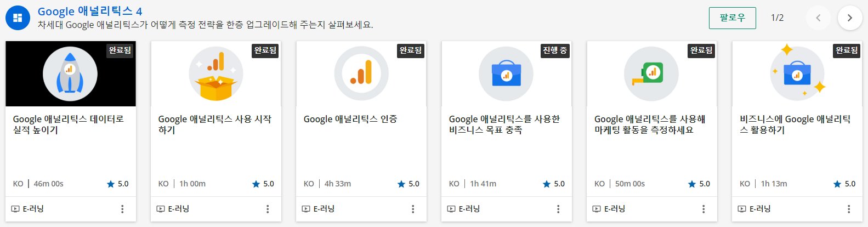Open more options for Google 애널리틱스 인증
Screen dimensions: 868x227
coord(413,209)
